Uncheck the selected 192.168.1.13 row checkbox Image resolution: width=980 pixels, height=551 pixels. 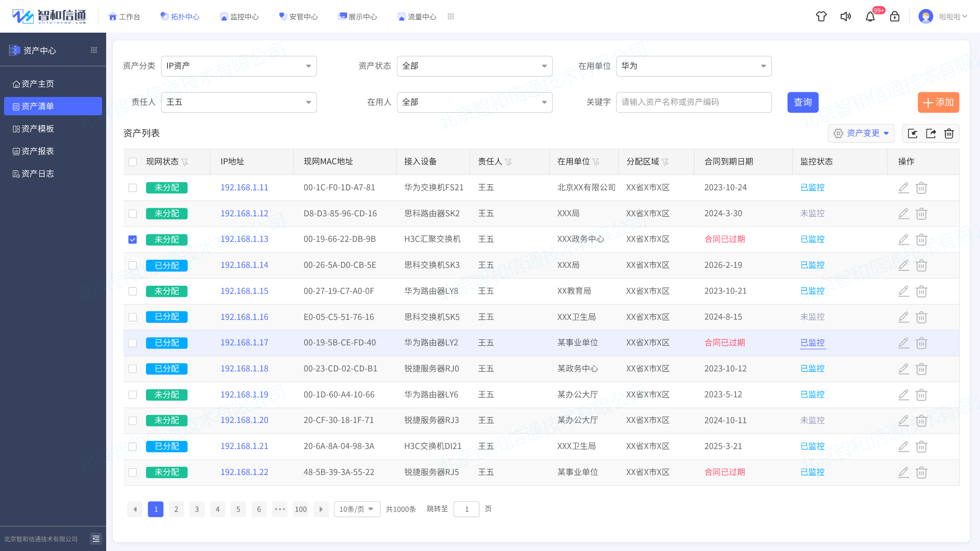click(x=133, y=239)
